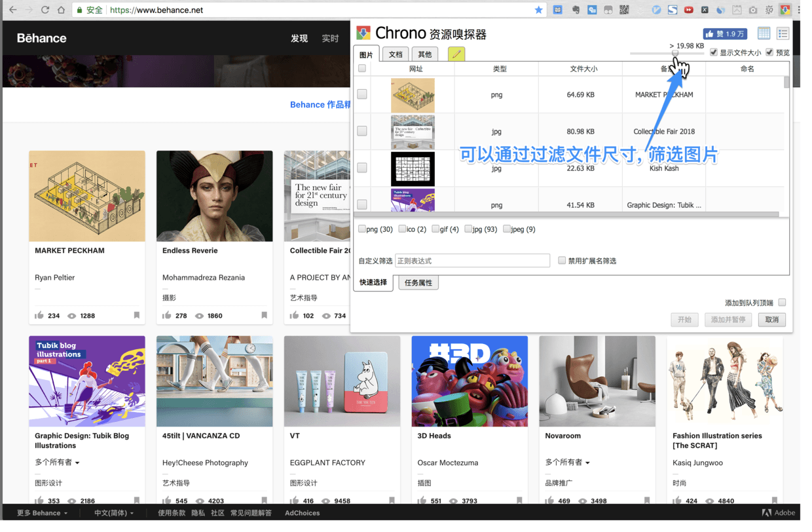Screen dimensions: 812x532
Task: Select the 快速选择 tab
Action: coord(373,282)
